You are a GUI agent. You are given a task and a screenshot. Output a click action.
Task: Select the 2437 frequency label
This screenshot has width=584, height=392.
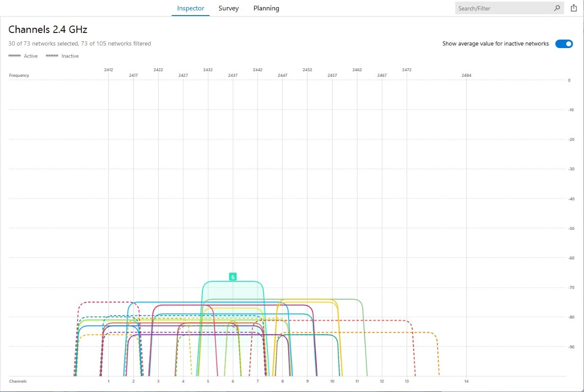coord(233,75)
